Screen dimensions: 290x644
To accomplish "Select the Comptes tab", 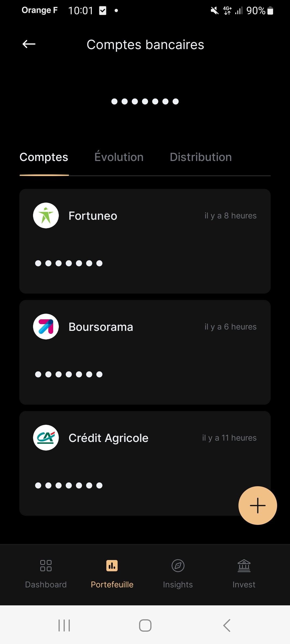I will [x=44, y=157].
